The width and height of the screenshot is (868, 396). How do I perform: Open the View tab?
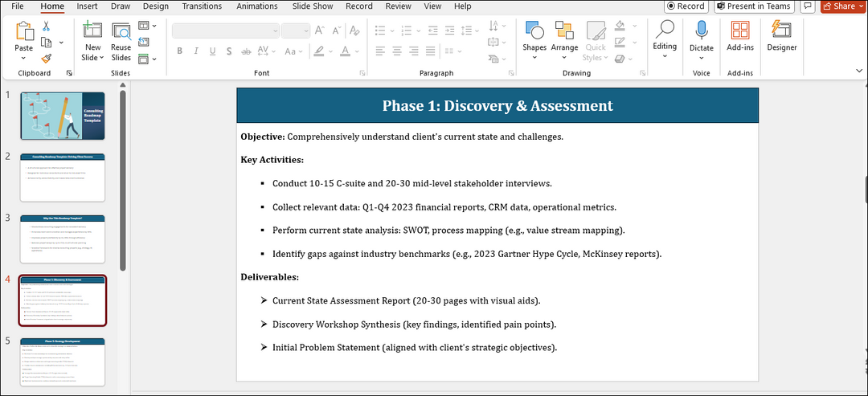(x=433, y=6)
